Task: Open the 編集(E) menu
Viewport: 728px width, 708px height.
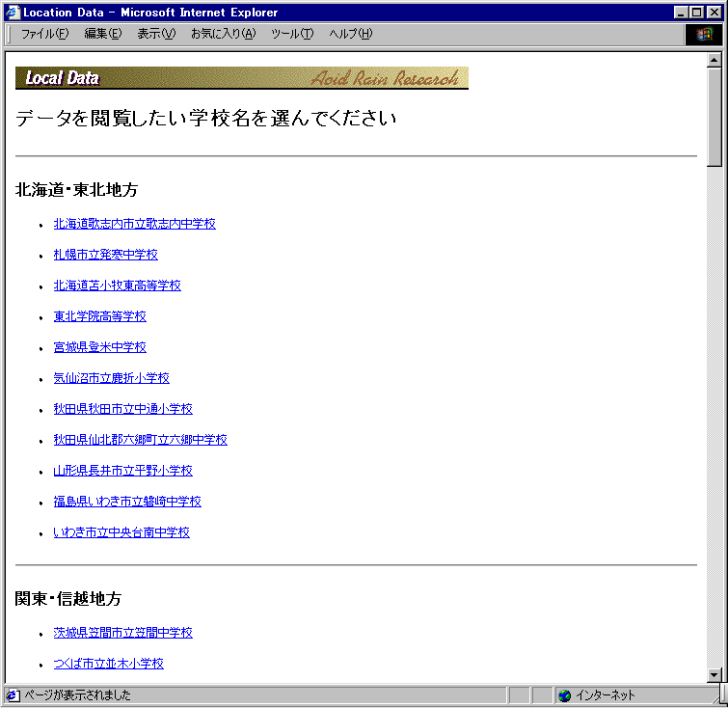Action: click(x=103, y=34)
